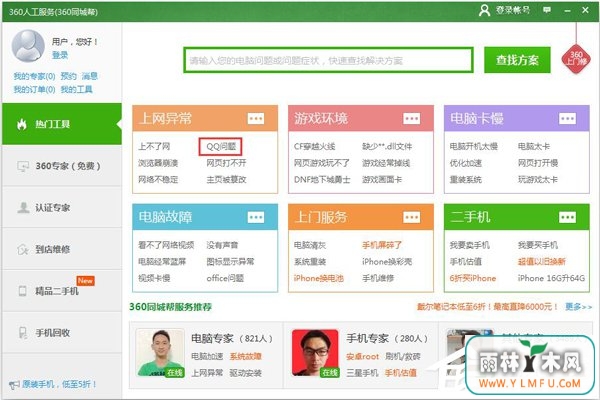
Task: Open the 原装手机,低至5折 promotion link
Action: tap(59, 384)
